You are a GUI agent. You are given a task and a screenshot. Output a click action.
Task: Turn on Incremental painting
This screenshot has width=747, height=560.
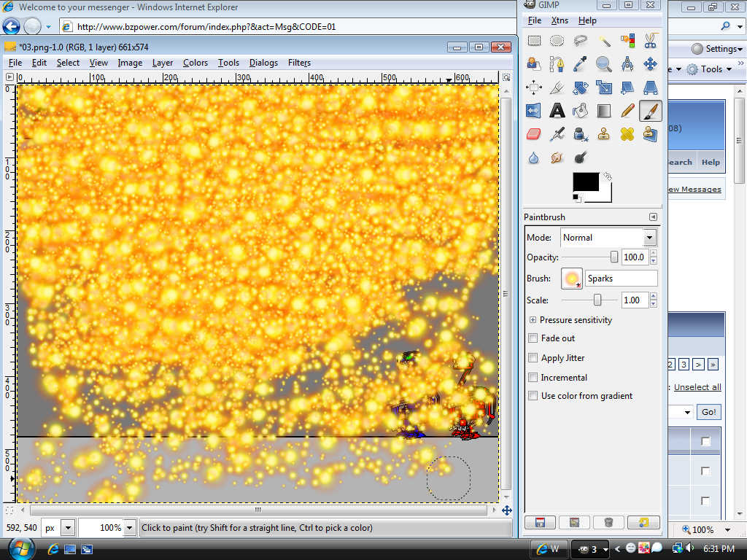click(x=533, y=377)
